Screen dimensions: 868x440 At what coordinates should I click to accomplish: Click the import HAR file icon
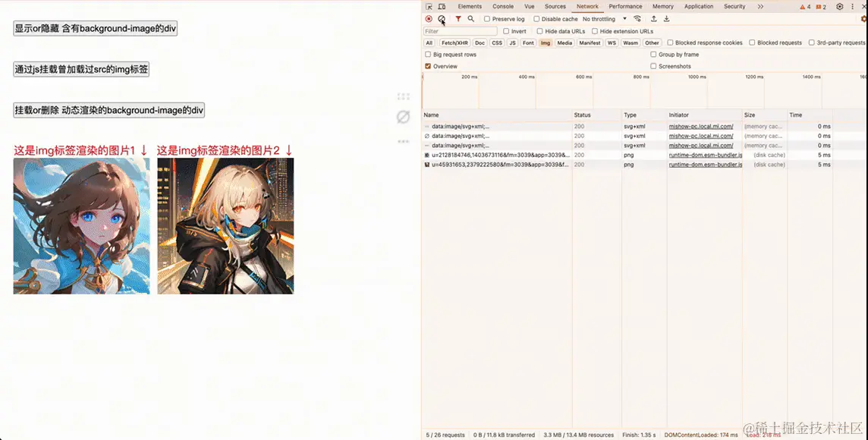(x=653, y=19)
